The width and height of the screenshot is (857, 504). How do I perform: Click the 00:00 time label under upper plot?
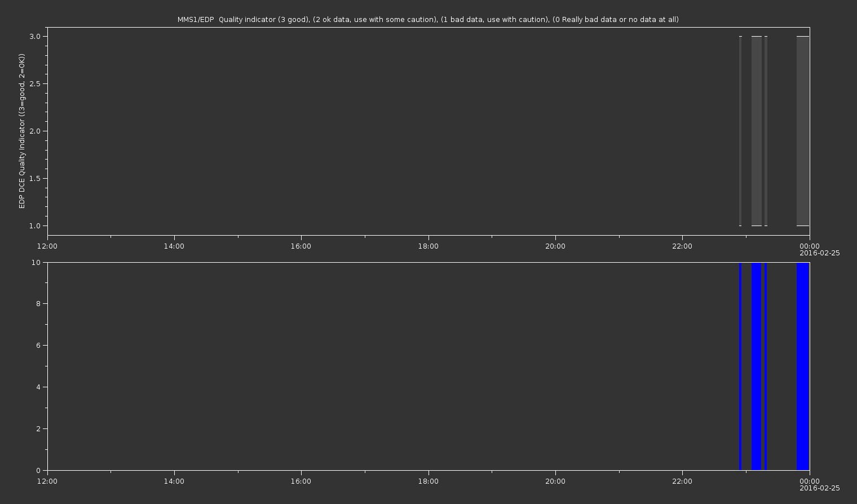[810, 246]
